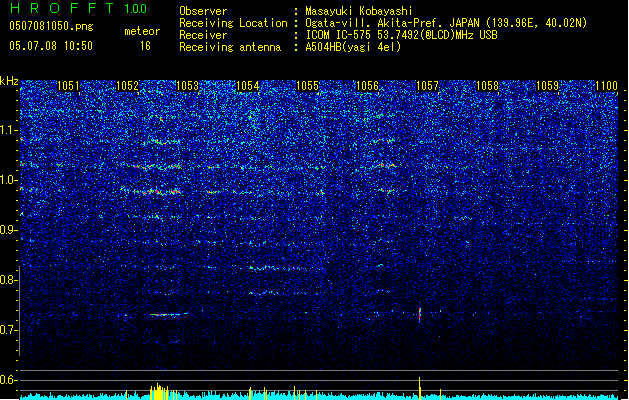This screenshot has height=400, width=629.
Task: Click the 0.6 kHz frequency tick label
Action: [x=9, y=380]
